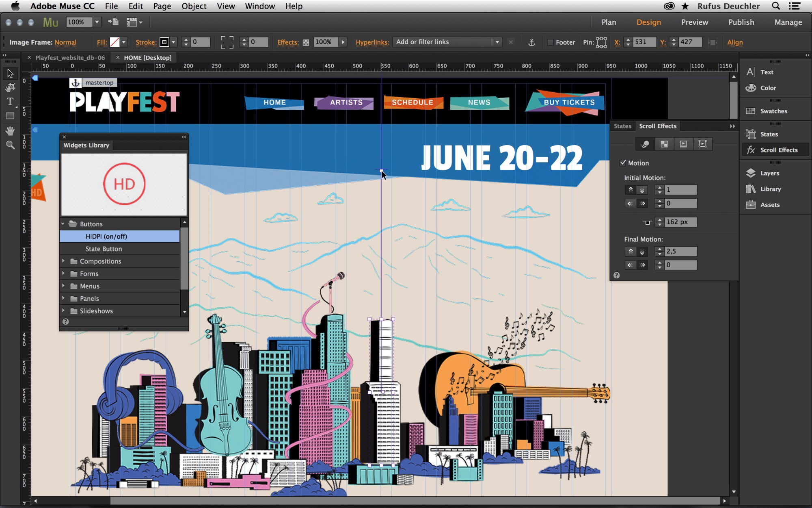The height and width of the screenshot is (508, 812).
Task: Enable the Footer checkbox
Action: click(550, 42)
